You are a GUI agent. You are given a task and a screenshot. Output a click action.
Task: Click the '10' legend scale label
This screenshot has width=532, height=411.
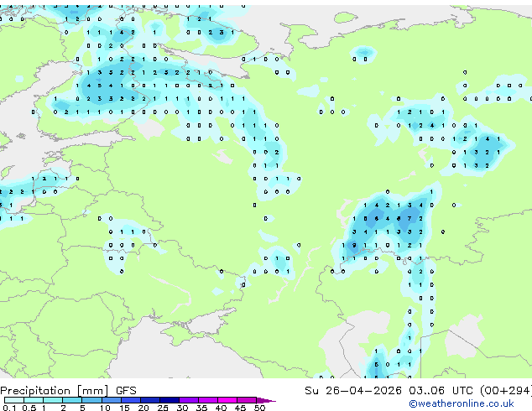click(x=105, y=408)
